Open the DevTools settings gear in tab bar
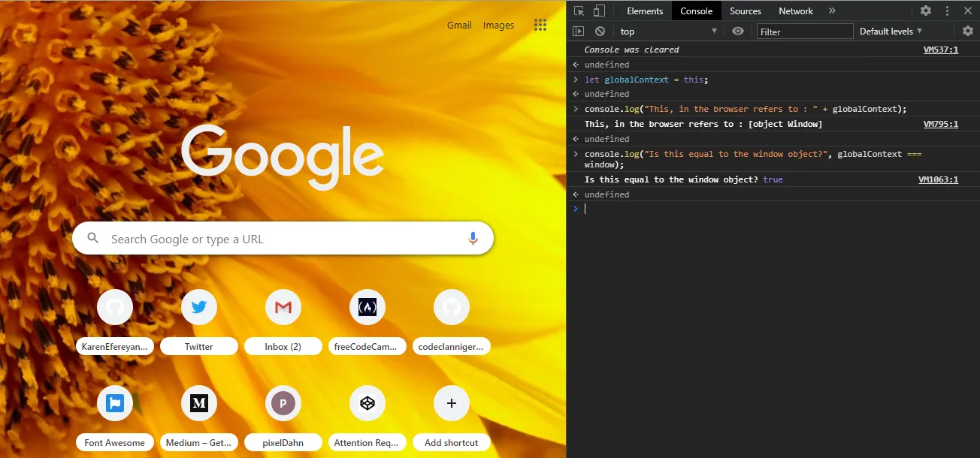The image size is (980, 458). click(x=926, y=11)
